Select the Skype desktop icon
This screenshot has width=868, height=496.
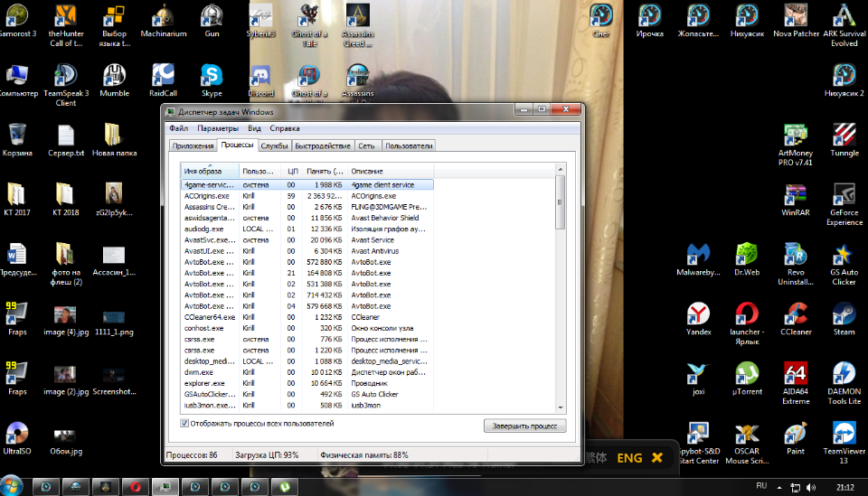pos(212,76)
